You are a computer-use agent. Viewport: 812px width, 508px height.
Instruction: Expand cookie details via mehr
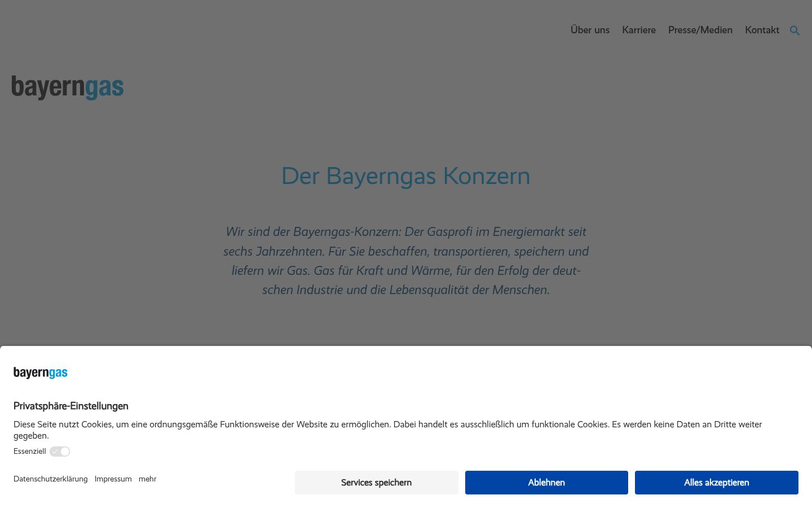pos(148,479)
